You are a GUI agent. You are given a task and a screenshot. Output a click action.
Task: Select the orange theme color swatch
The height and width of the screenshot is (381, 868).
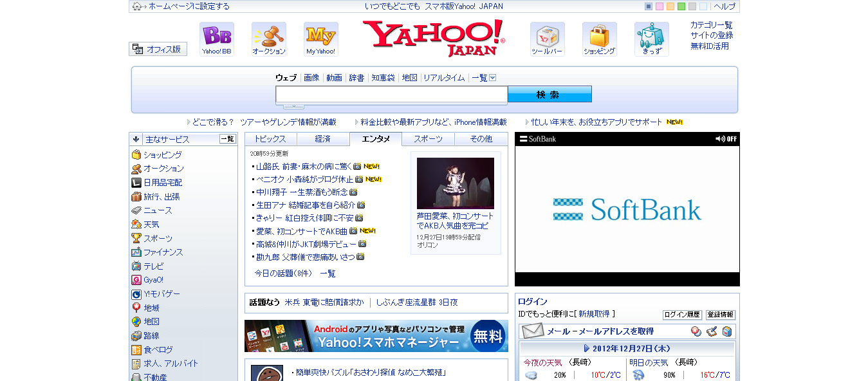(670, 6)
